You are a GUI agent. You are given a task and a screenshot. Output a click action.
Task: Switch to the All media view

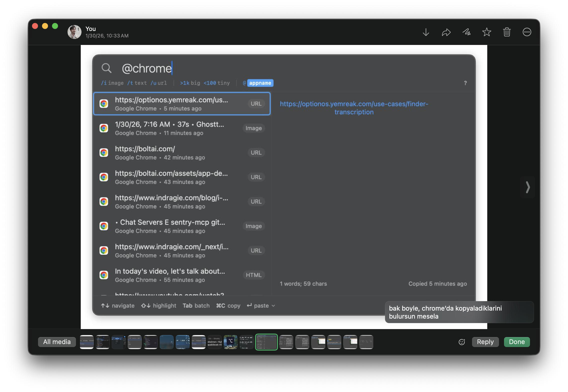pyautogui.click(x=57, y=342)
